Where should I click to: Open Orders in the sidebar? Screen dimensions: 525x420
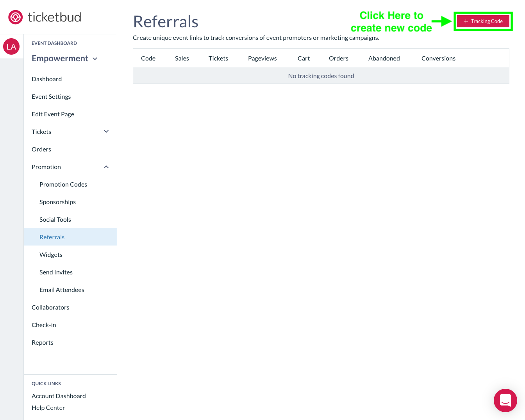tap(41, 149)
